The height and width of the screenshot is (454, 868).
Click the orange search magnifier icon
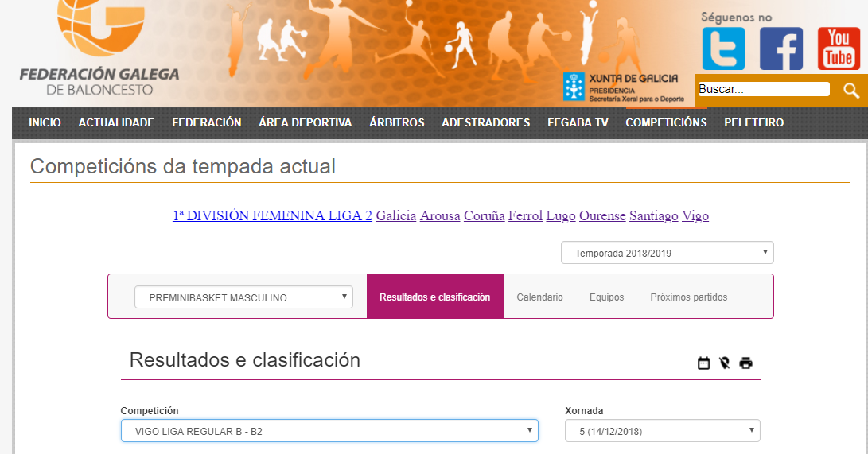click(850, 90)
